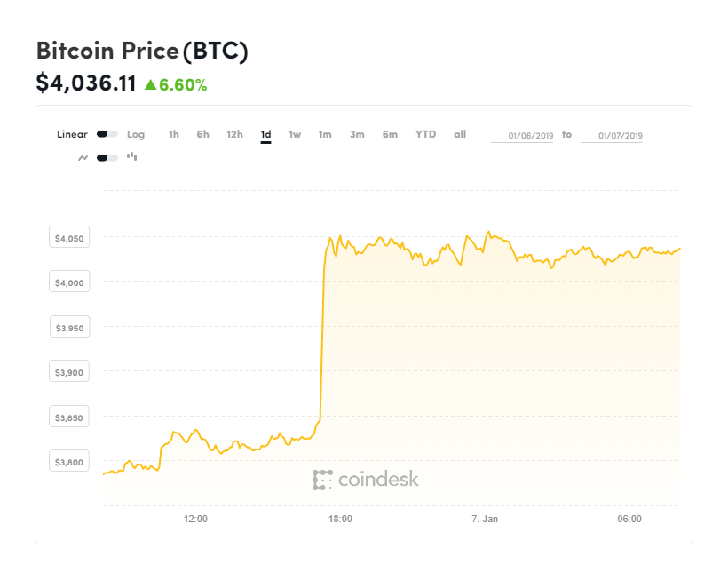Image resolution: width=728 pixels, height=580 pixels.
Task: Switch to the 12h range
Action: click(x=234, y=134)
